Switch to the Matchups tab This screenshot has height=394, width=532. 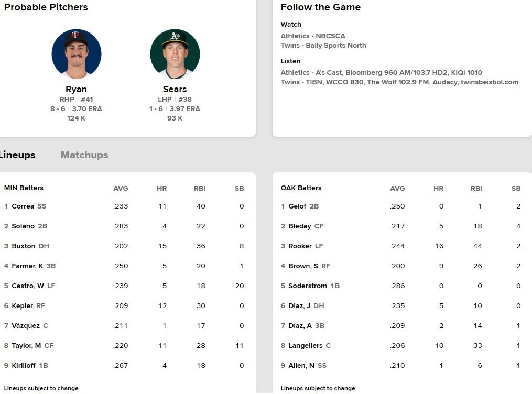click(x=84, y=155)
